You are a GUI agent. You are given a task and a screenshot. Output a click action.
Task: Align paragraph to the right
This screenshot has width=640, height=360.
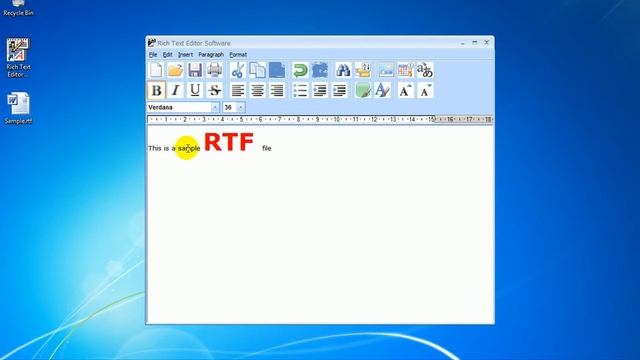(x=277, y=91)
